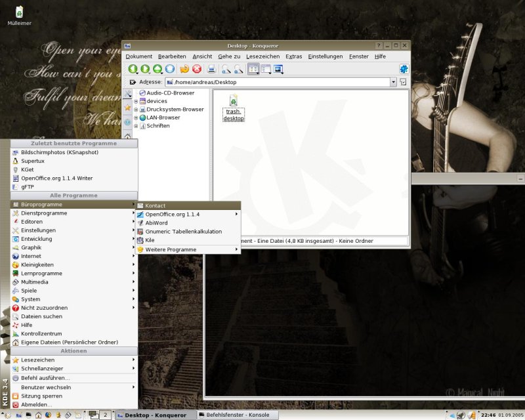Select Audio-CD-Browser in sidebar tree
Screen dimensions: 525x420
coord(167,93)
